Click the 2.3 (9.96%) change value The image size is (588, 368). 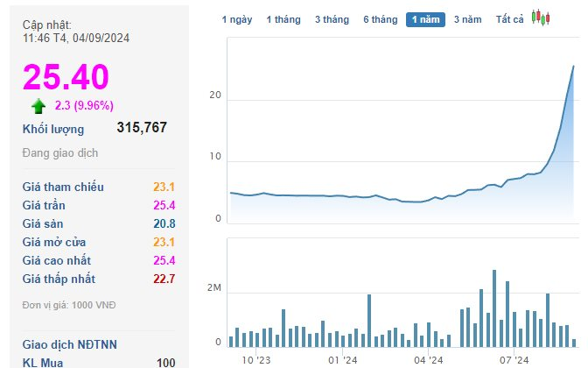pos(84,106)
